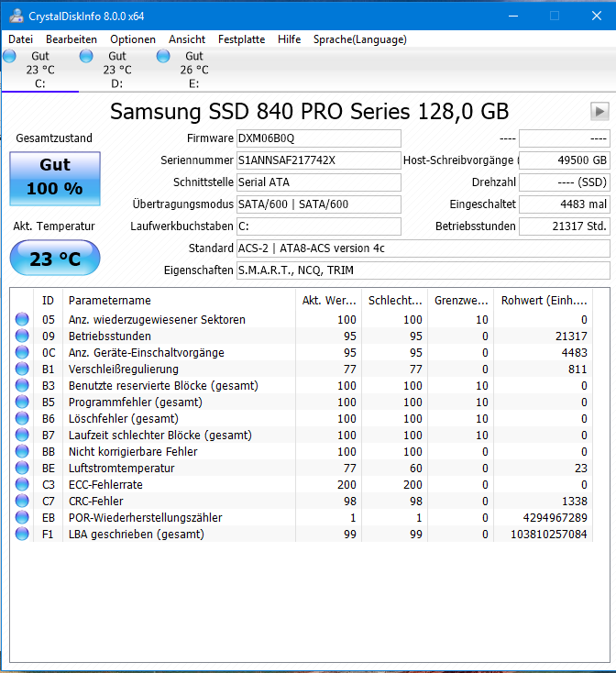This screenshot has width=616, height=673.
Task: Select Laufzeit schlechter Blöcke (gesamt) row
Action: tap(302, 436)
